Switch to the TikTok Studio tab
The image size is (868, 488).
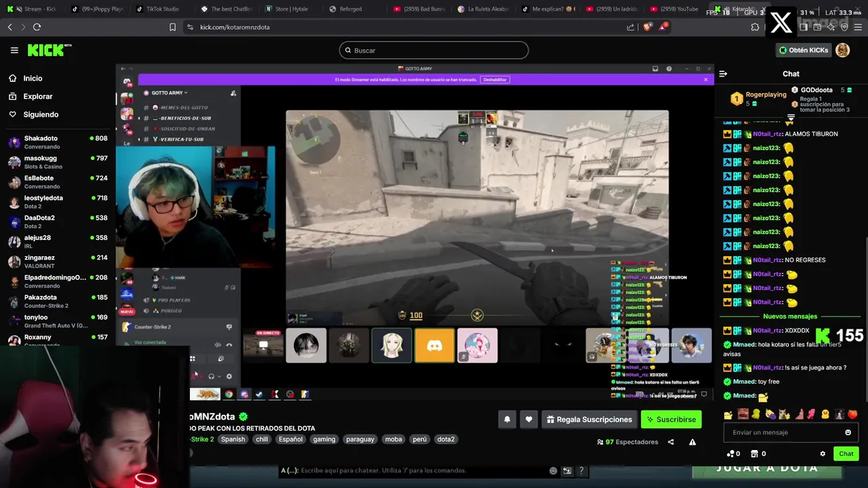point(157,9)
